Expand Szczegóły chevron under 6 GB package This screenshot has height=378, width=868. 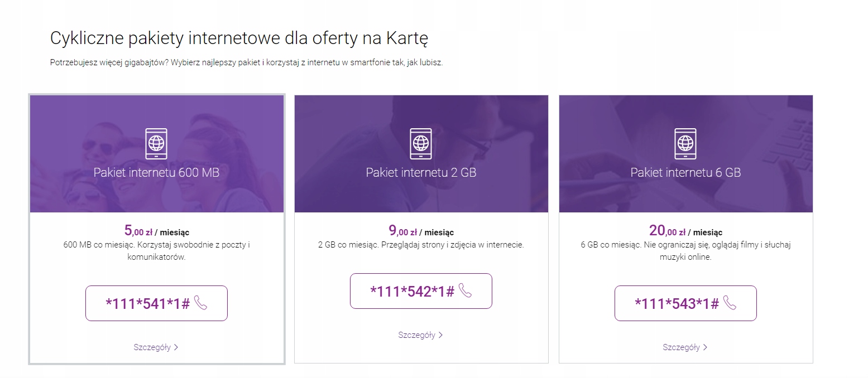705,347
